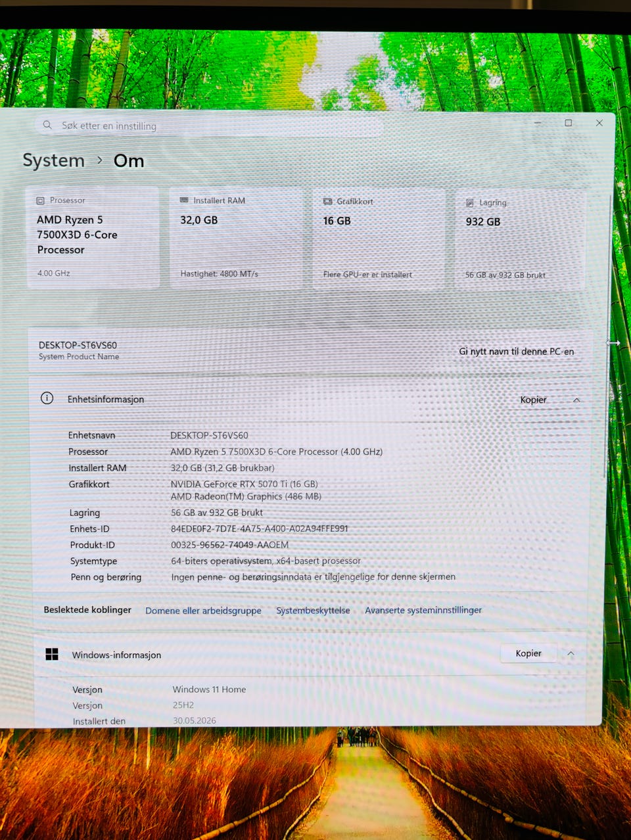Go back to System breadcrumb
The width and height of the screenshot is (631, 840).
(x=53, y=160)
